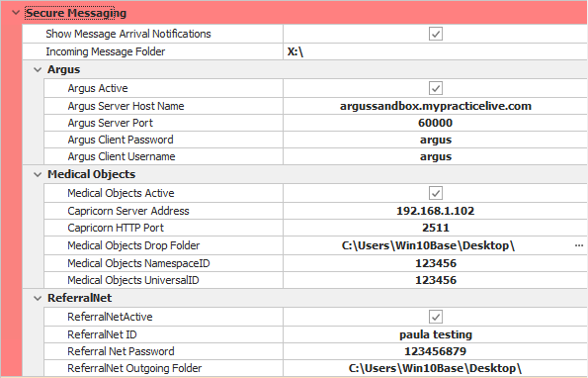Click the Medical Objects Drop Folder path
588x378 pixels.
[428, 245]
